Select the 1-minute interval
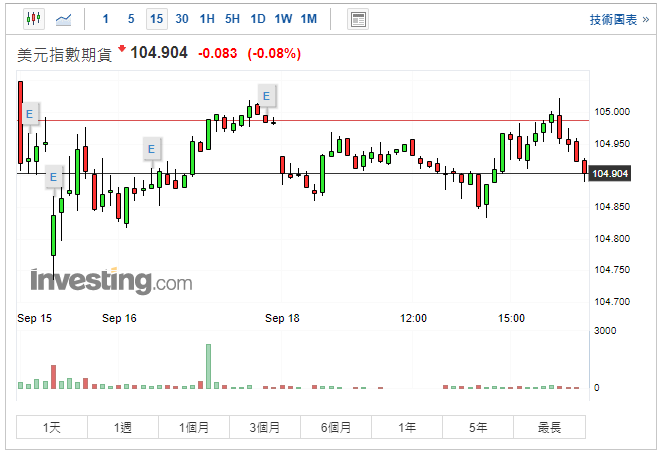 [x=106, y=19]
